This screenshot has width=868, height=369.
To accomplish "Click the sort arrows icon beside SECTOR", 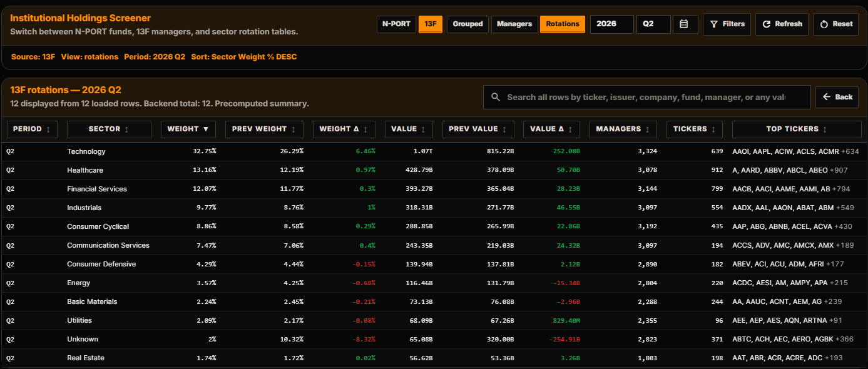I will (127, 129).
